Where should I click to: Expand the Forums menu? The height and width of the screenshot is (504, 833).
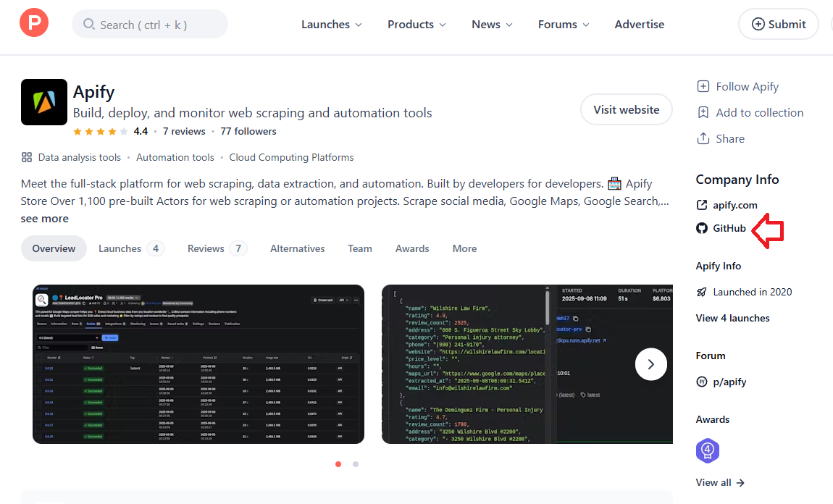click(564, 25)
